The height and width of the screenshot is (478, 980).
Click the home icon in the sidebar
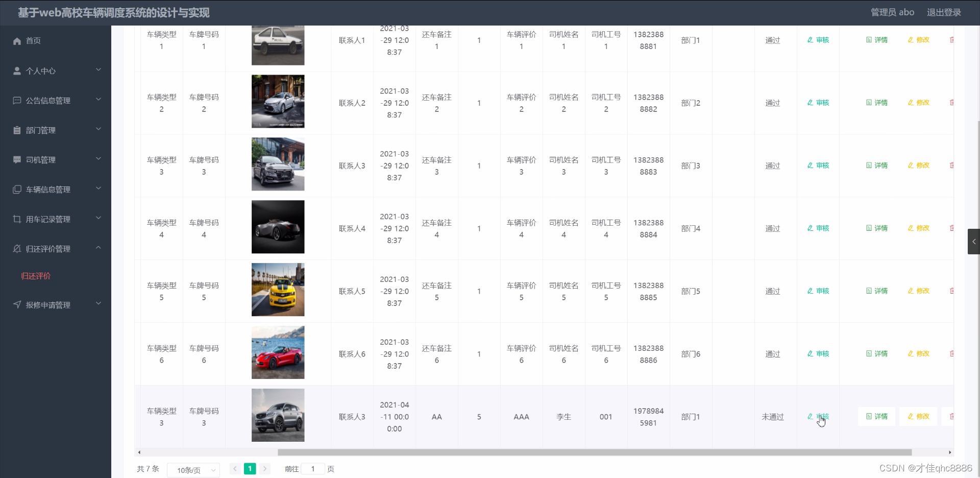[x=17, y=41]
